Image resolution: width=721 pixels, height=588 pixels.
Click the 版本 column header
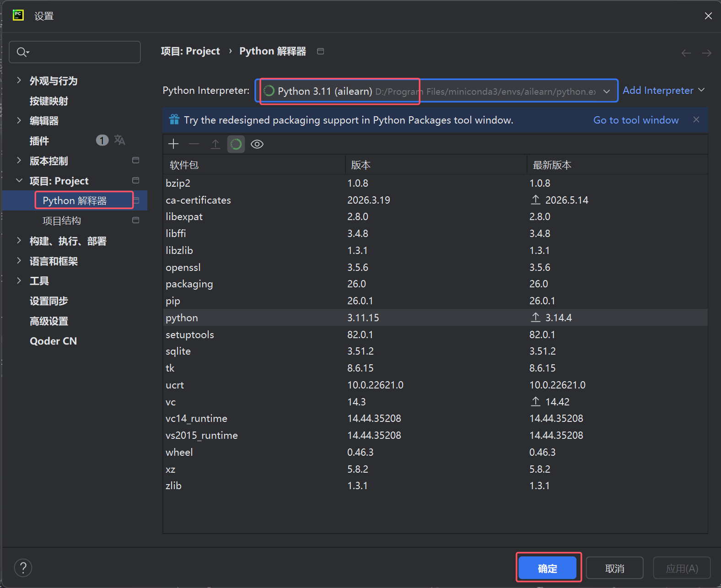[x=436, y=165]
